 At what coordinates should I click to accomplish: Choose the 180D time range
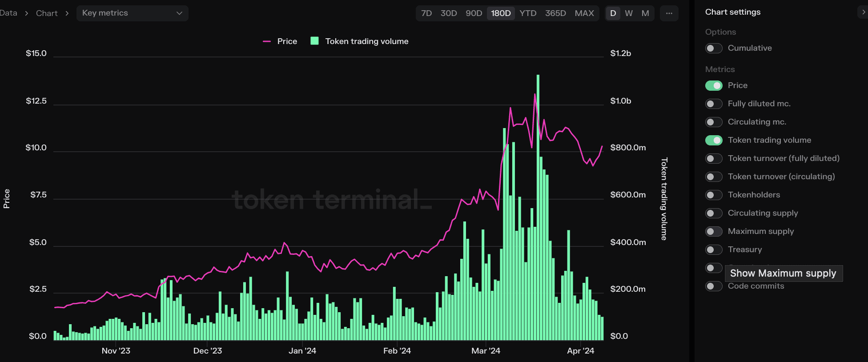click(x=501, y=13)
